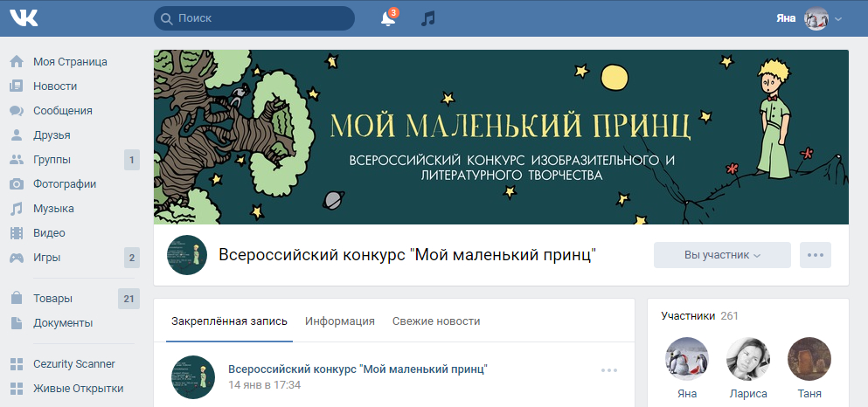Open Моя Страница in sidebar
The height and width of the screenshot is (407, 868).
(x=70, y=61)
